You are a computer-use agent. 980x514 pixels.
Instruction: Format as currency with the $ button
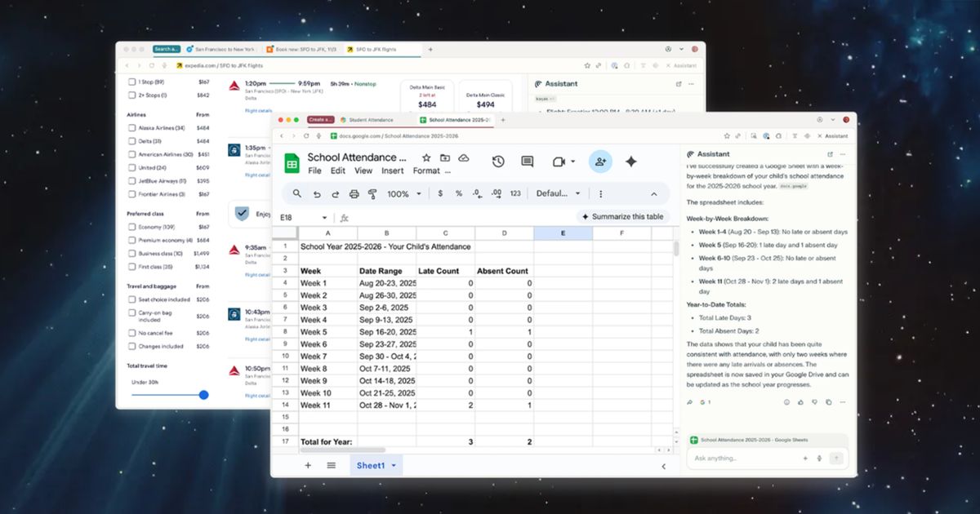click(441, 194)
